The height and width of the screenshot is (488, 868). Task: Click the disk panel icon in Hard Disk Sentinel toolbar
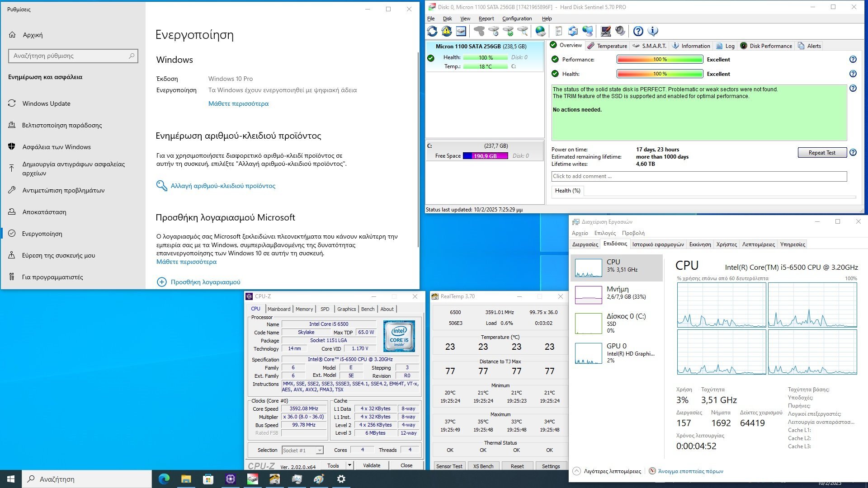pos(461,31)
